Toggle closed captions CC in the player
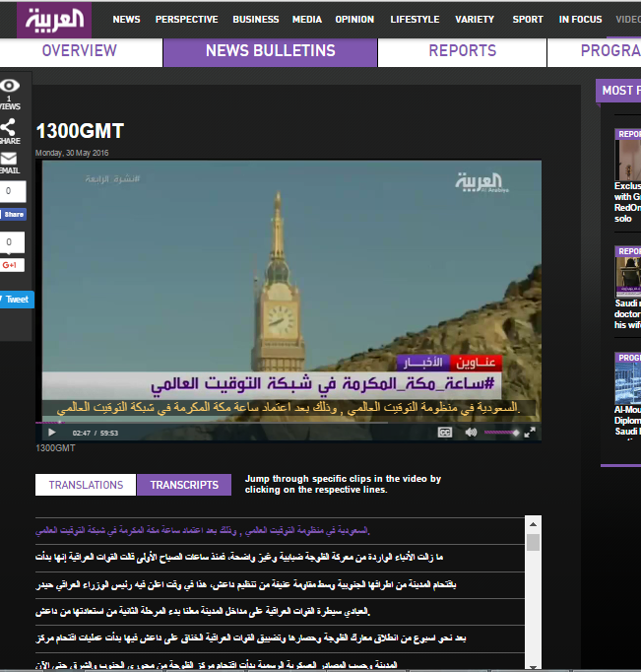Image resolution: width=641 pixels, height=672 pixels. click(x=445, y=433)
